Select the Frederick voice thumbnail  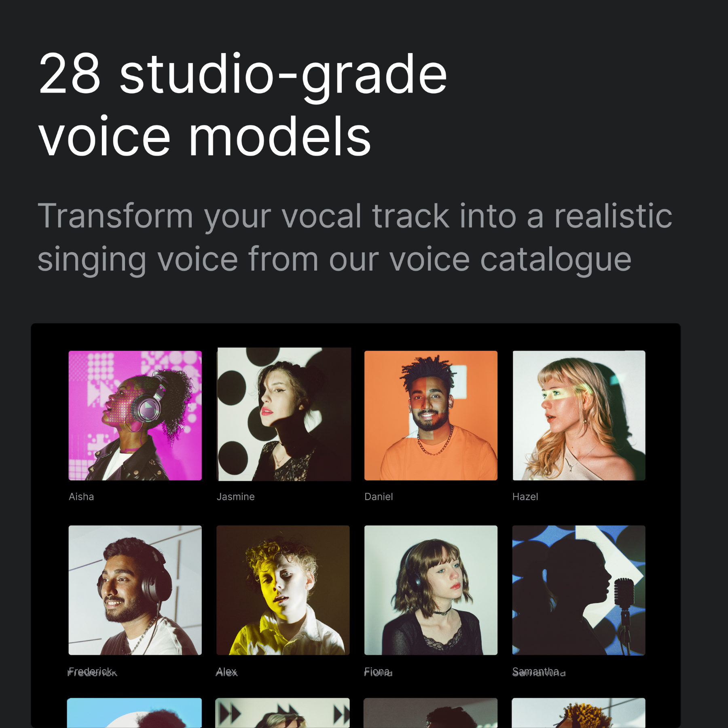tap(135, 590)
